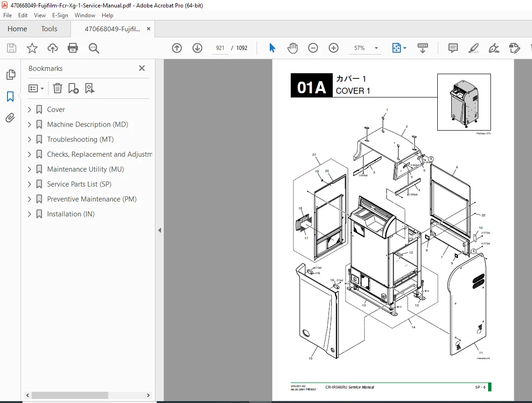Add a new bookmark
Viewport: 532px width, 403px height.
[73, 89]
